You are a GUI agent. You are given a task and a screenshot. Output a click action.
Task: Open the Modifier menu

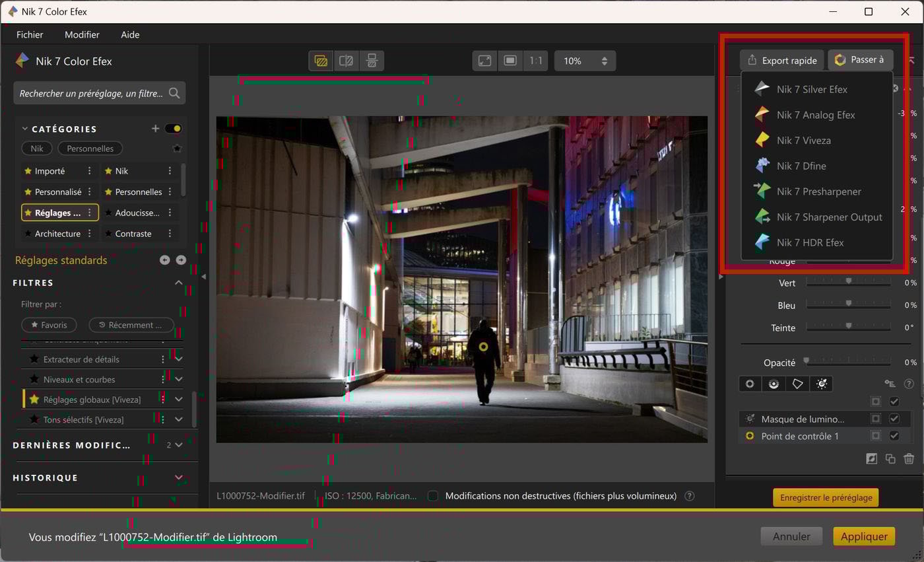82,34
